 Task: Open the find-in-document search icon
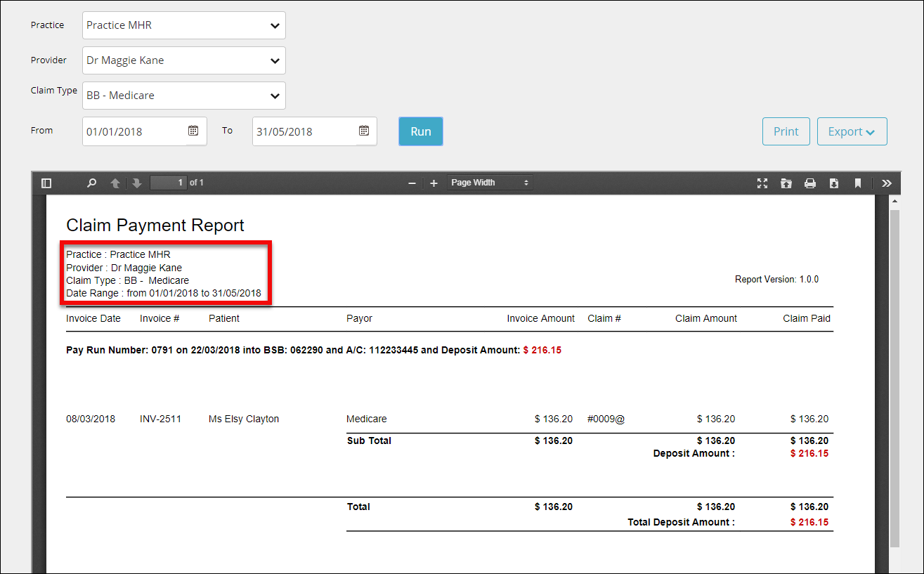tap(91, 183)
